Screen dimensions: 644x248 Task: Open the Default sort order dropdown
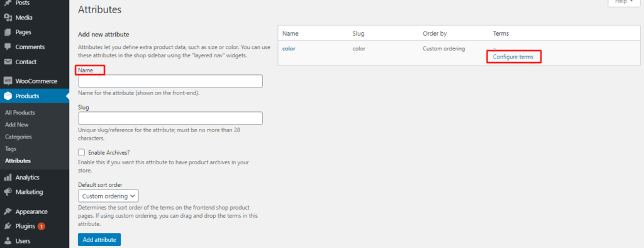108,196
